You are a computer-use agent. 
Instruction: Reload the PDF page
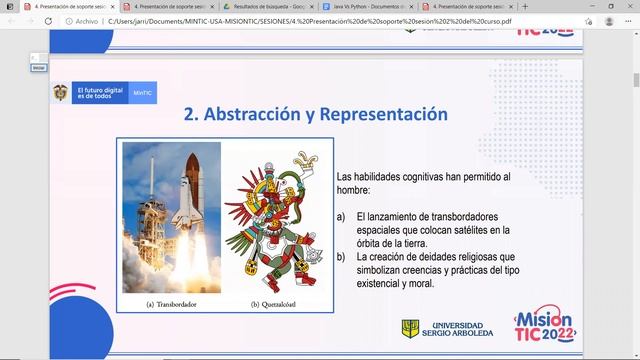pyautogui.click(x=48, y=21)
